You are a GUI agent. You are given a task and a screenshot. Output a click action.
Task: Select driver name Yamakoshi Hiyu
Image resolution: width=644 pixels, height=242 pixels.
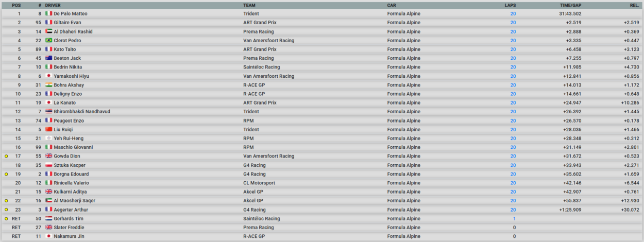(x=70, y=76)
